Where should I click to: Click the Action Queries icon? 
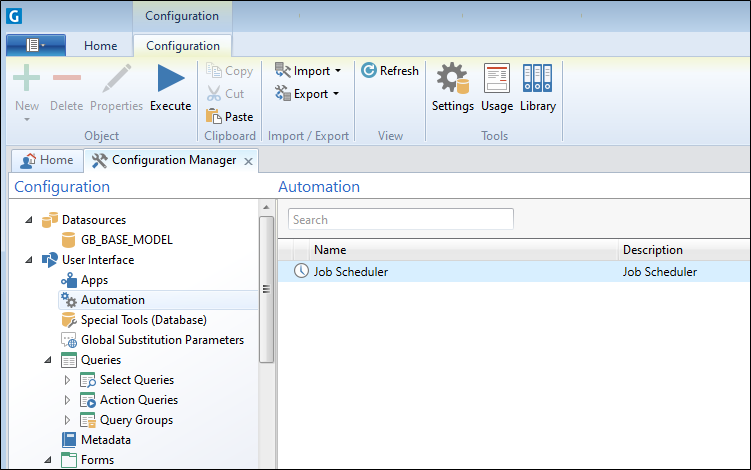(88, 400)
